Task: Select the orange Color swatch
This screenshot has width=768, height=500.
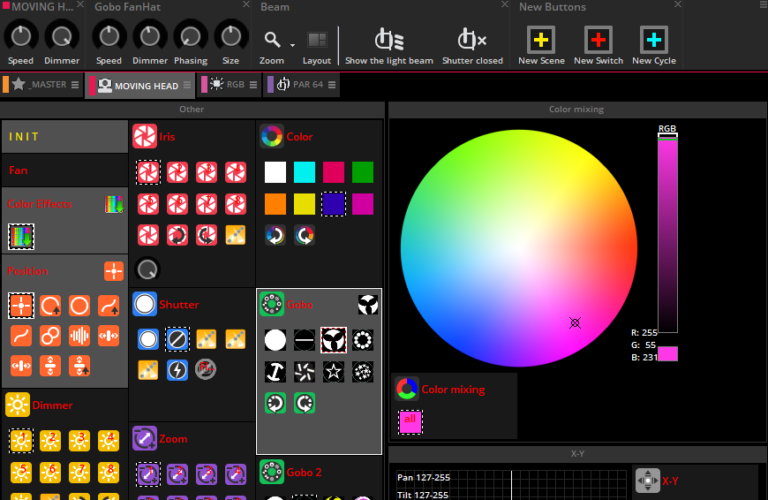Action: [275, 204]
